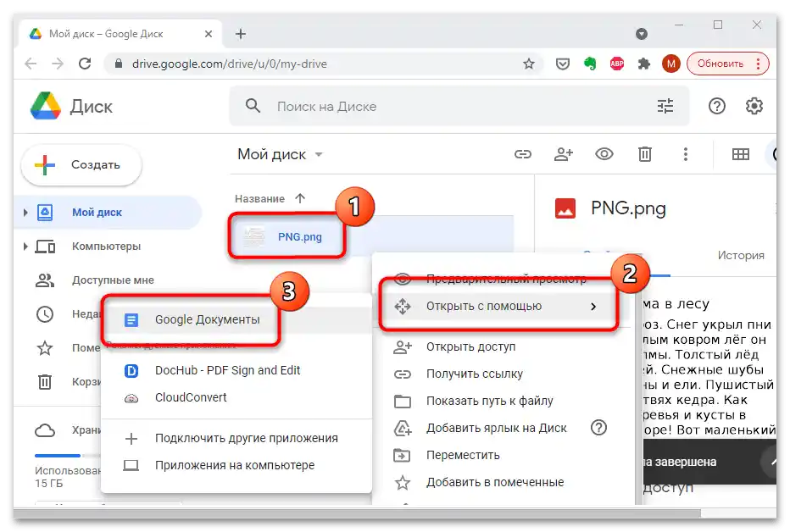790x532 pixels.
Task: Switch to grid layout view
Action: 740,154
